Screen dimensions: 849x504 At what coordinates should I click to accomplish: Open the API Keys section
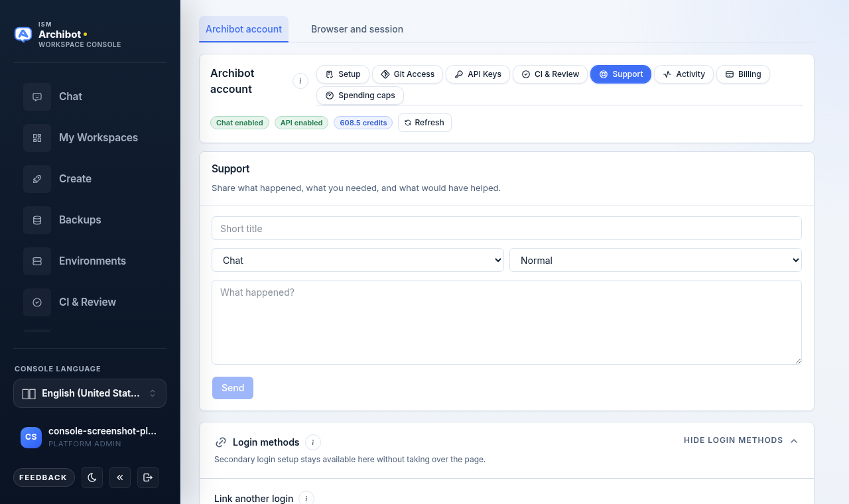point(478,74)
